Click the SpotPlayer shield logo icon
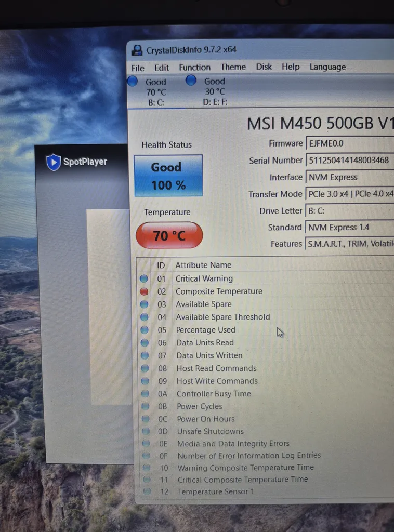The image size is (394, 532). 54,162
